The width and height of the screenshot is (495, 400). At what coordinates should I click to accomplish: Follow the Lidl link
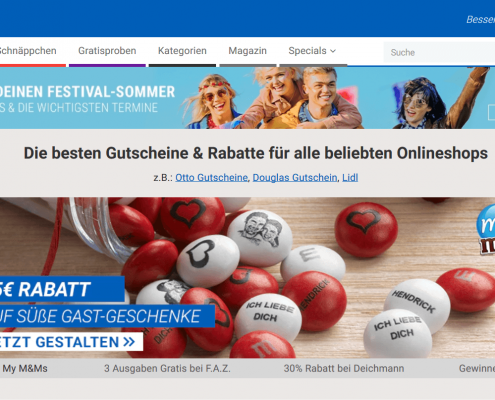350,178
